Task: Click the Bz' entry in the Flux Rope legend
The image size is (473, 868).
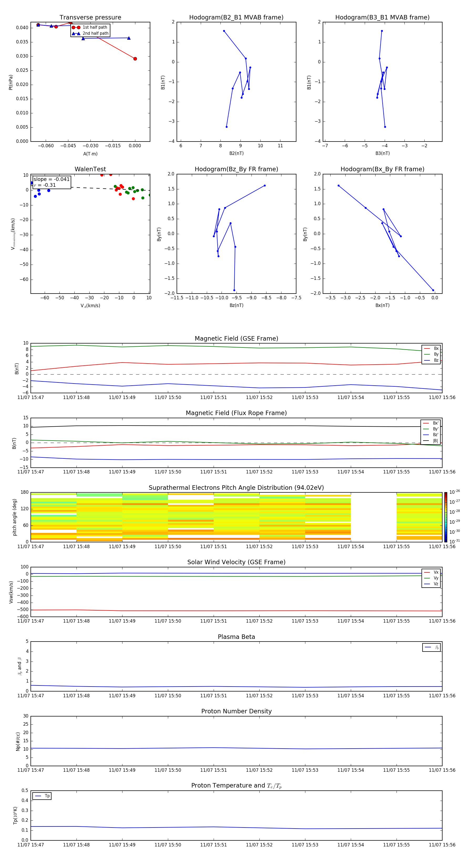Action: (431, 435)
